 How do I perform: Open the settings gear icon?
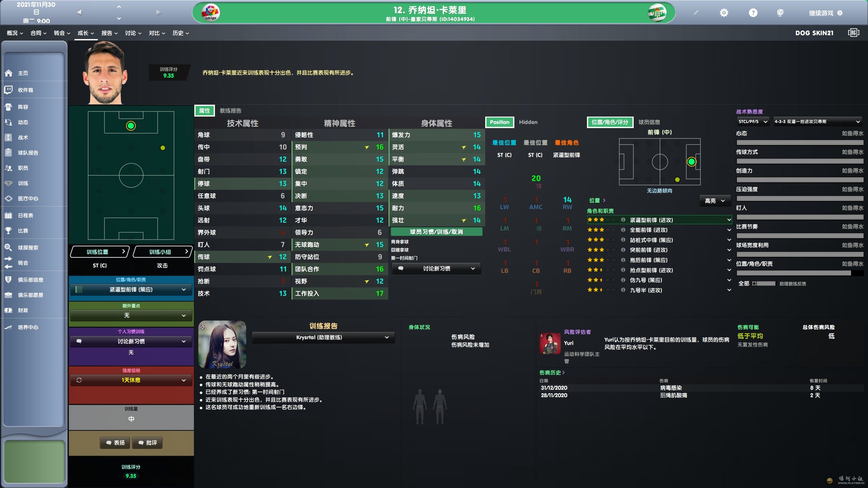click(724, 13)
